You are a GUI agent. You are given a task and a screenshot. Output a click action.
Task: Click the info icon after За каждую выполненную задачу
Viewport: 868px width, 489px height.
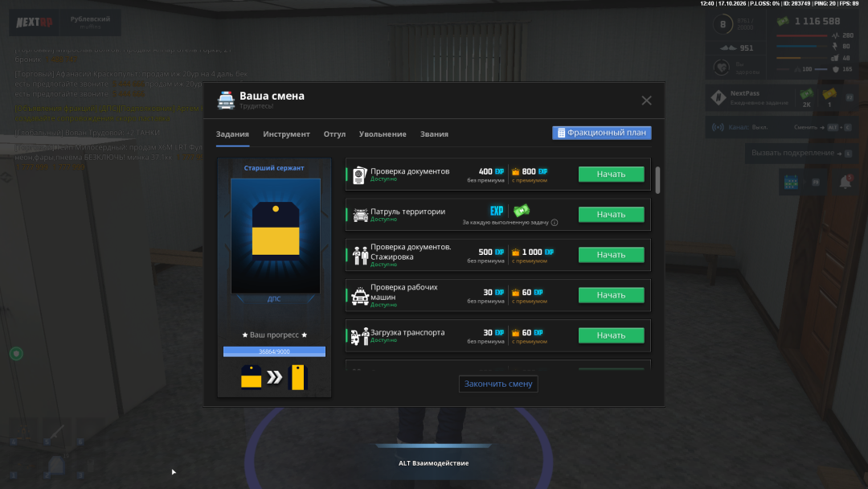pos(555,223)
